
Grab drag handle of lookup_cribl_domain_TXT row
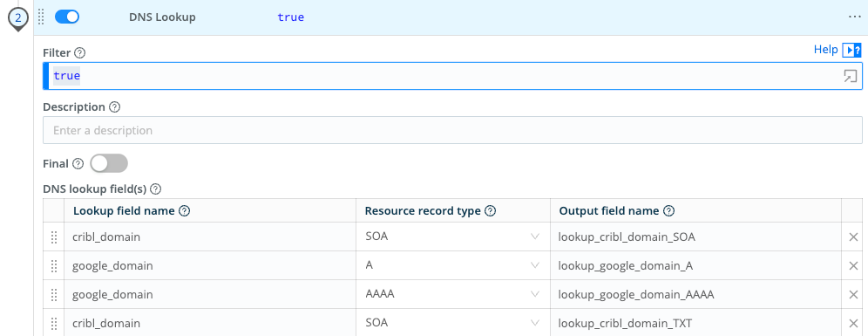54,323
